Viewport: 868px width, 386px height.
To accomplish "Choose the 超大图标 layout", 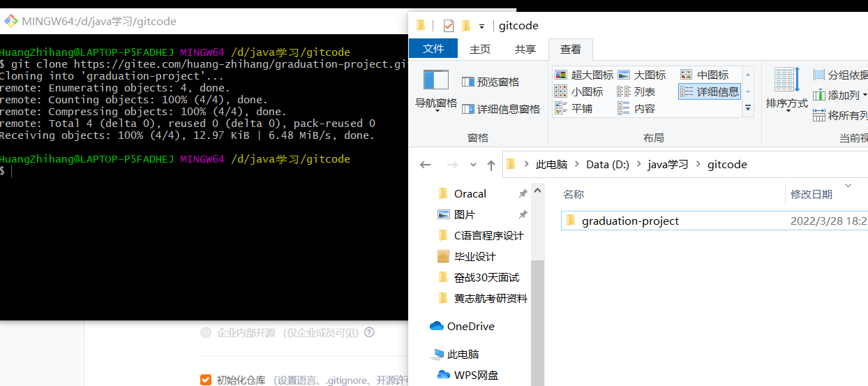I will point(584,75).
